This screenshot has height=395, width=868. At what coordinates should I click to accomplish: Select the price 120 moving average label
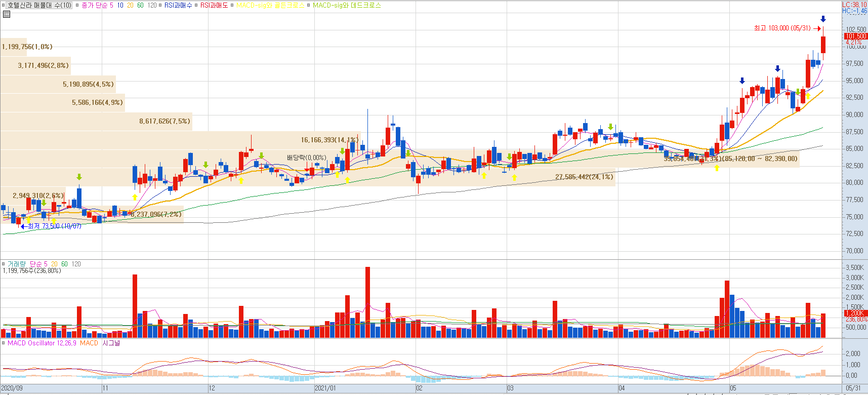tap(152, 6)
